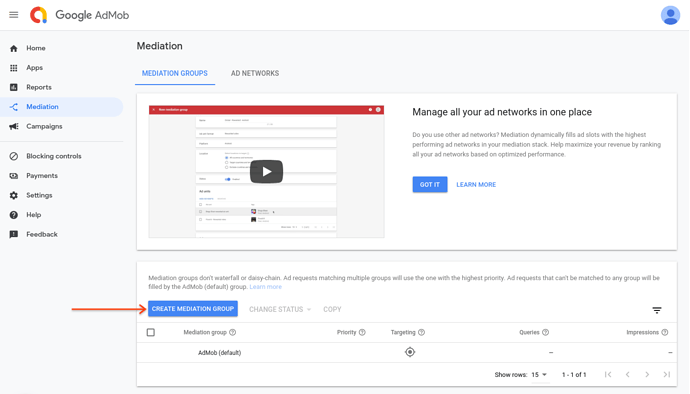
Task: Open Mediation in the sidebar
Action: coord(62,107)
